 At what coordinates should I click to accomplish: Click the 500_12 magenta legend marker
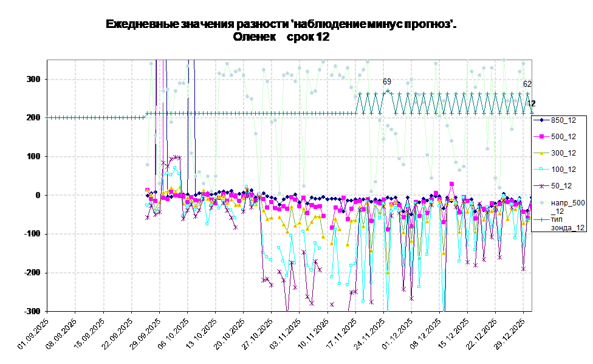(x=541, y=137)
